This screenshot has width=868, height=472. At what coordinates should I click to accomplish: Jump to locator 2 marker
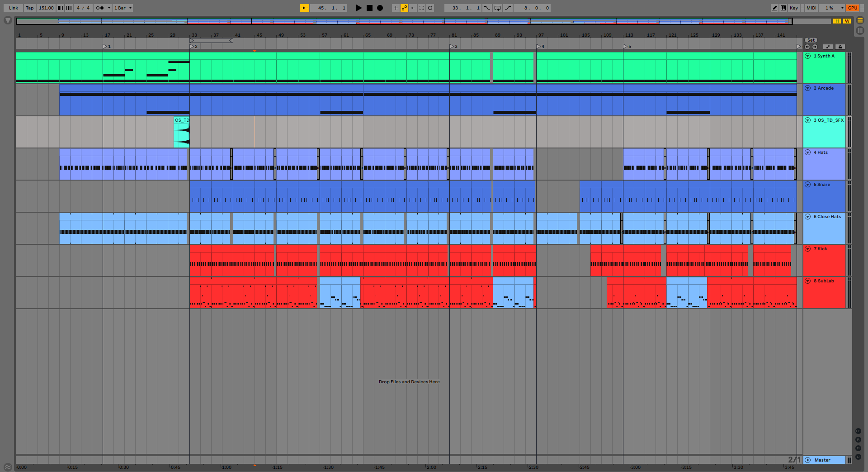click(192, 47)
